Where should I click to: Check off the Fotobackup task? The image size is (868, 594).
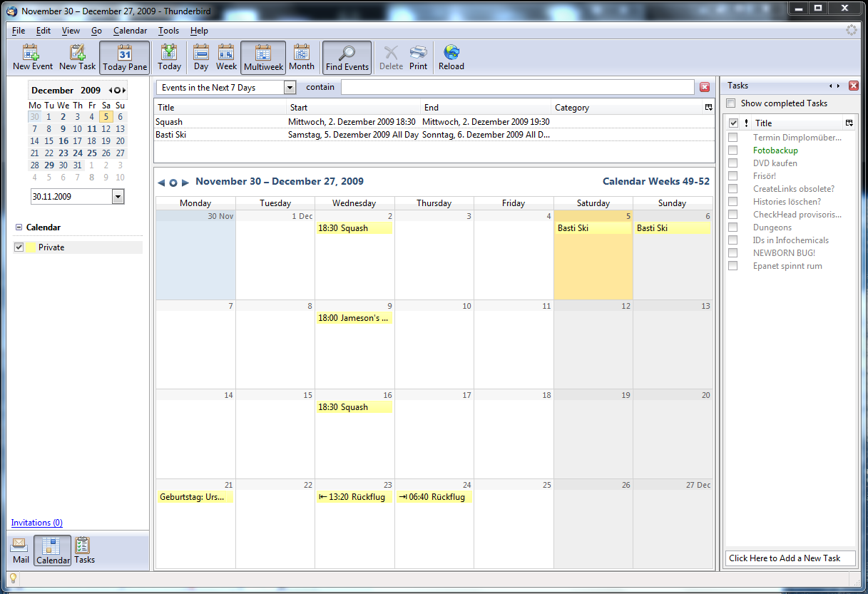click(732, 150)
